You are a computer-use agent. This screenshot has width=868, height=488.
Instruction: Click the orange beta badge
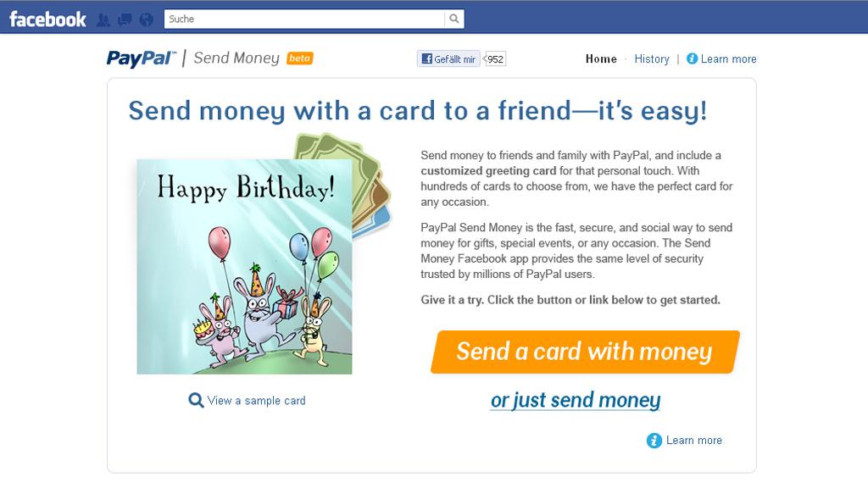point(300,58)
